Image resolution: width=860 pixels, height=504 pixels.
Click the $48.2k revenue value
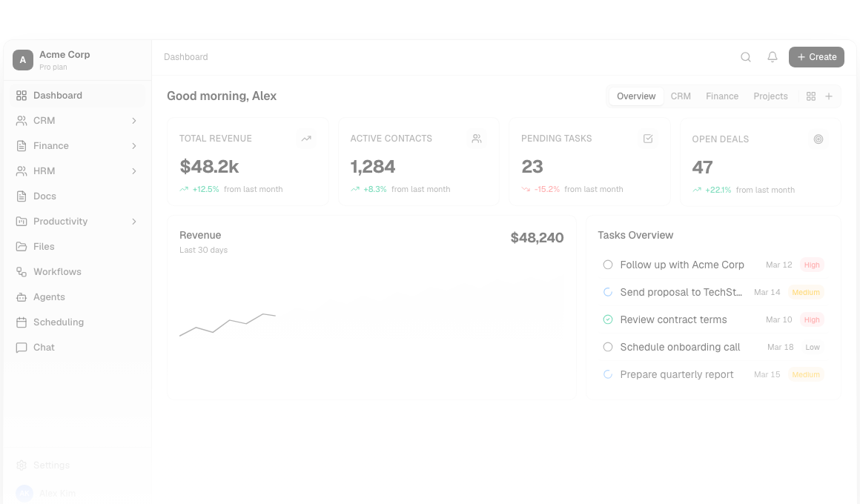click(209, 167)
